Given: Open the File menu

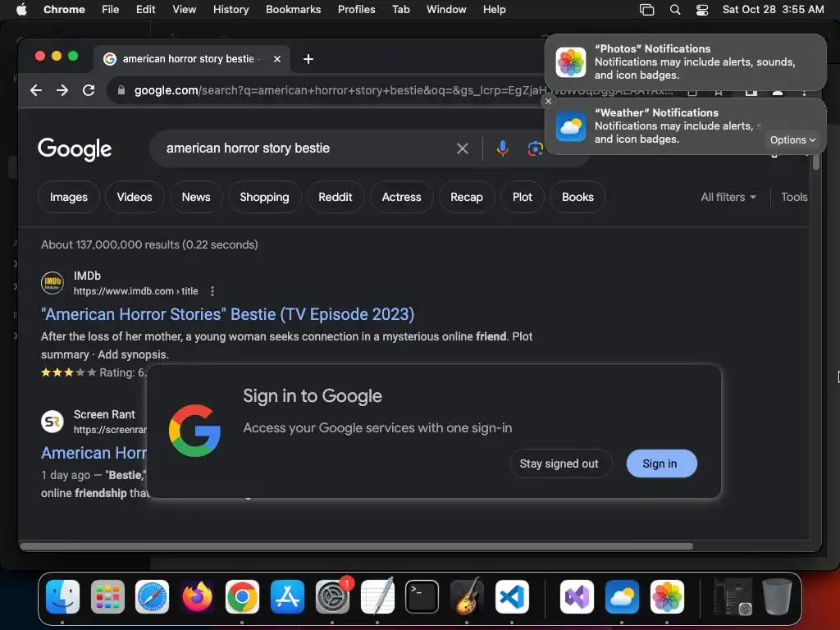Looking at the screenshot, I should (x=111, y=10).
